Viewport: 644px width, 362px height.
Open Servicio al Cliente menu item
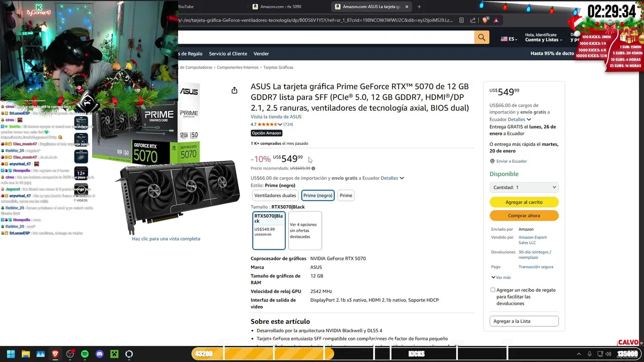point(228,54)
